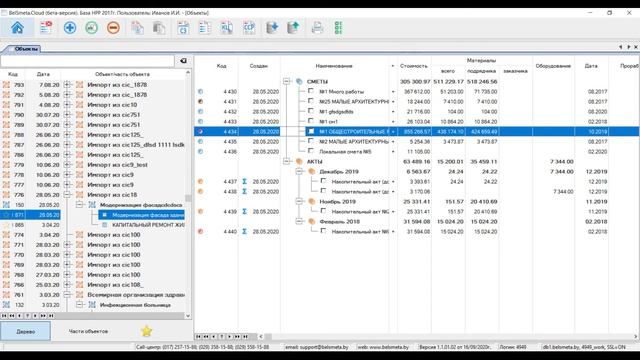
Task: Check the box for №1 gfsdgsdfds
Action: [311, 111]
